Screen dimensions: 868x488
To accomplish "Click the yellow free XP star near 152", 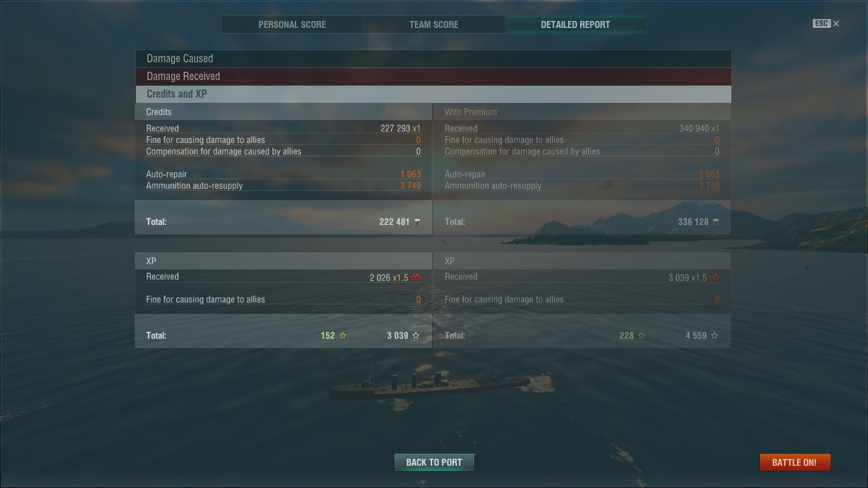I will click(343, 335).
